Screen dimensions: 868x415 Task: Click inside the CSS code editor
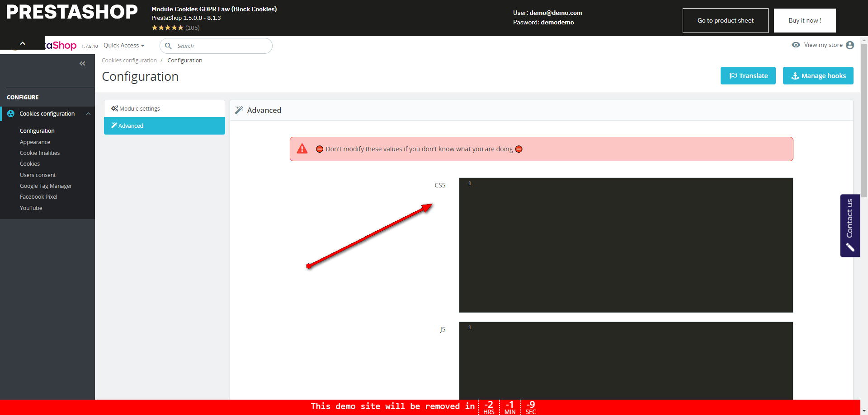click(626, 245)
